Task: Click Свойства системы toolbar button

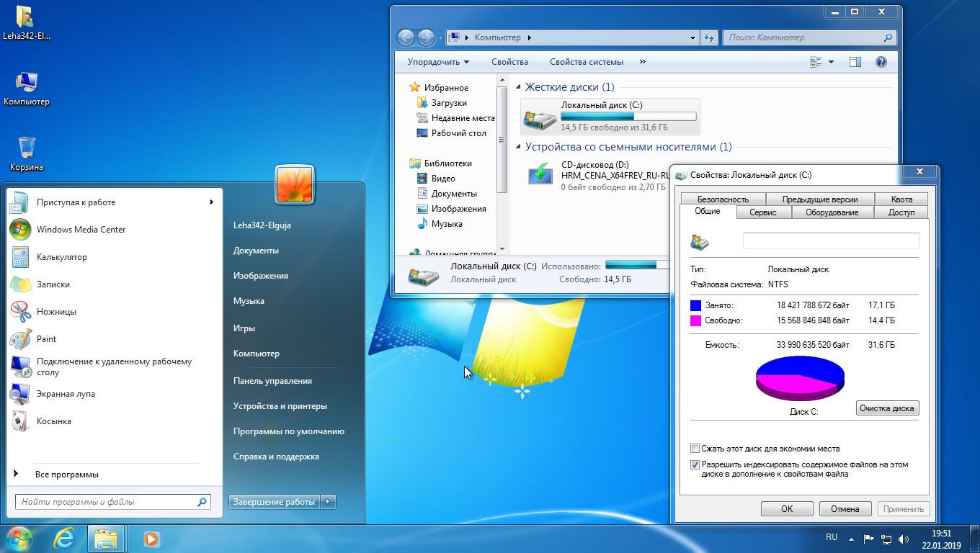Action: 587,62
